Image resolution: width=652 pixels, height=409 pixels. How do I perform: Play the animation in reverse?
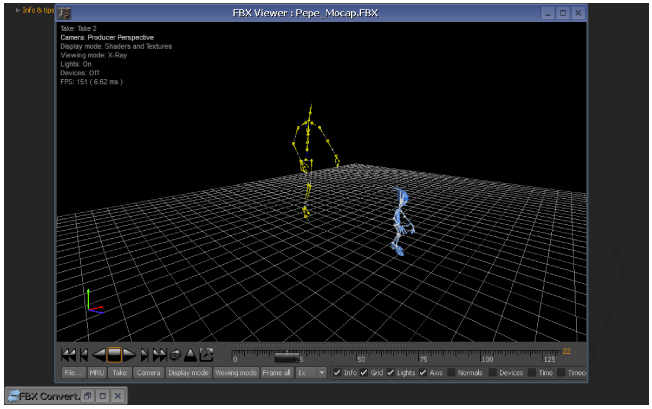[100, 354]
